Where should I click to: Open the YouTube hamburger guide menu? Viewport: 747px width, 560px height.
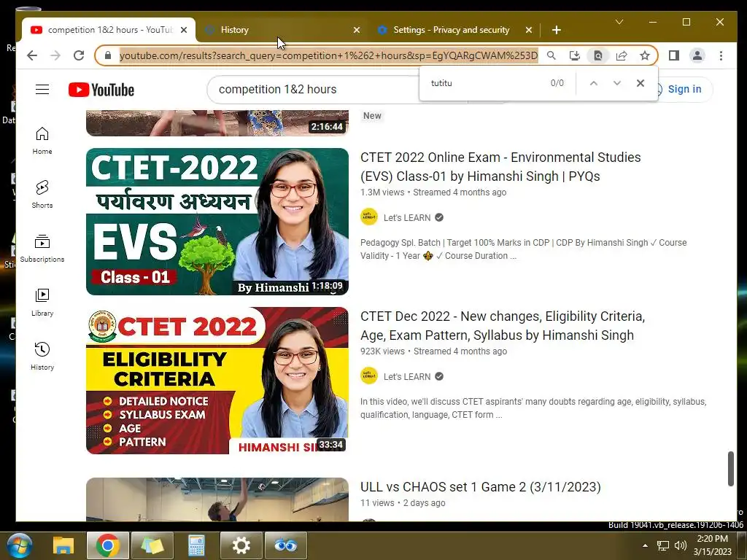pyautogui.click(x=42, y=89)
